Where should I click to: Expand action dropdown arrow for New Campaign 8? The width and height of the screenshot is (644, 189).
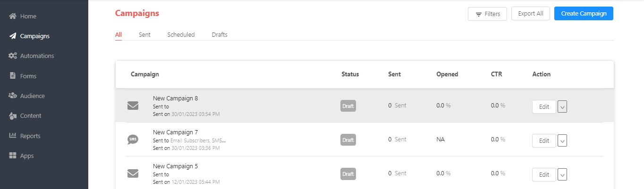562,107
